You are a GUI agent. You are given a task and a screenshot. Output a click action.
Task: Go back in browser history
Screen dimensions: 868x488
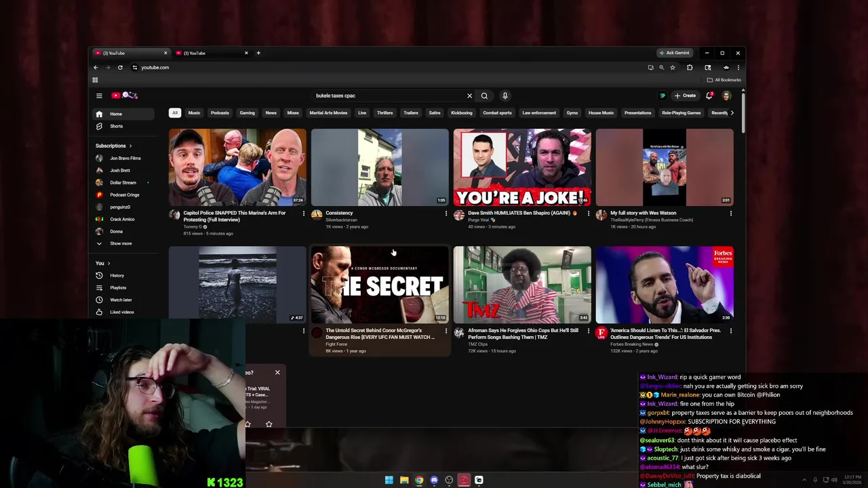pos(96,67)
